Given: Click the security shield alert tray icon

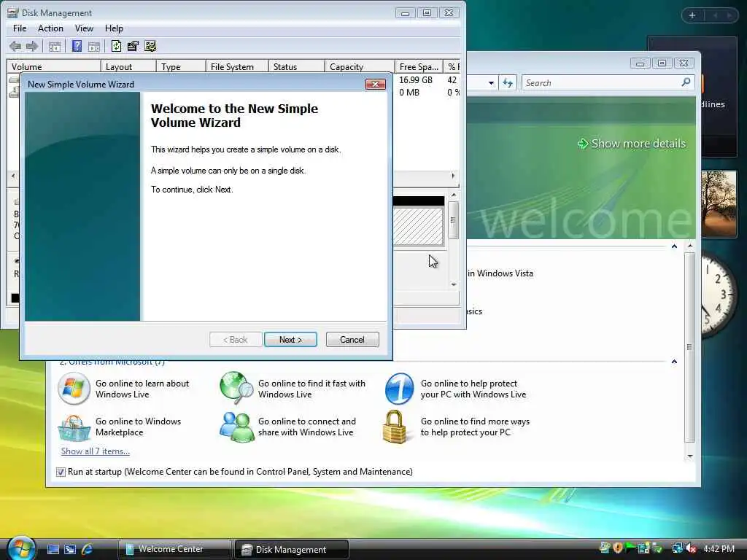Looking at the screenshot, I should [618, 548].
